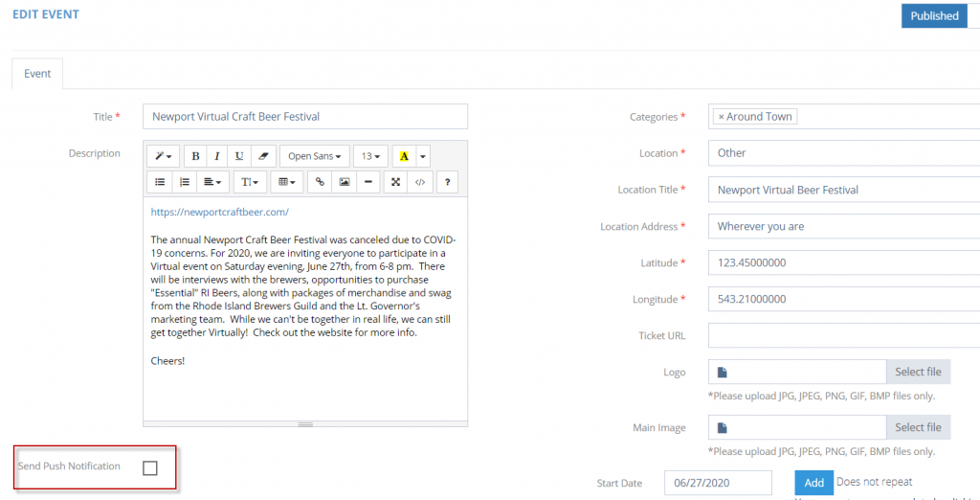The width and height of the screenshot is (980, 500).
Task: Switch to the Event tab
Action: coord(37,73)
